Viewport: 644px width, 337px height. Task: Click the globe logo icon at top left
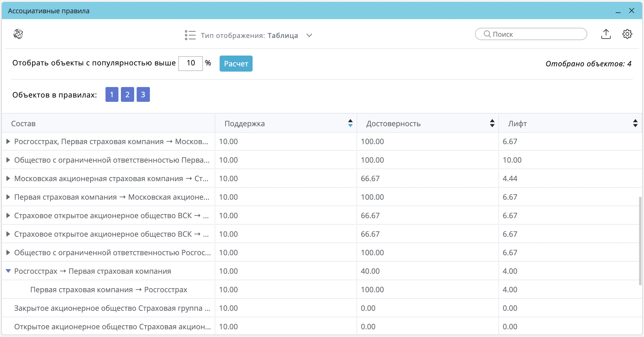point(18,34)
